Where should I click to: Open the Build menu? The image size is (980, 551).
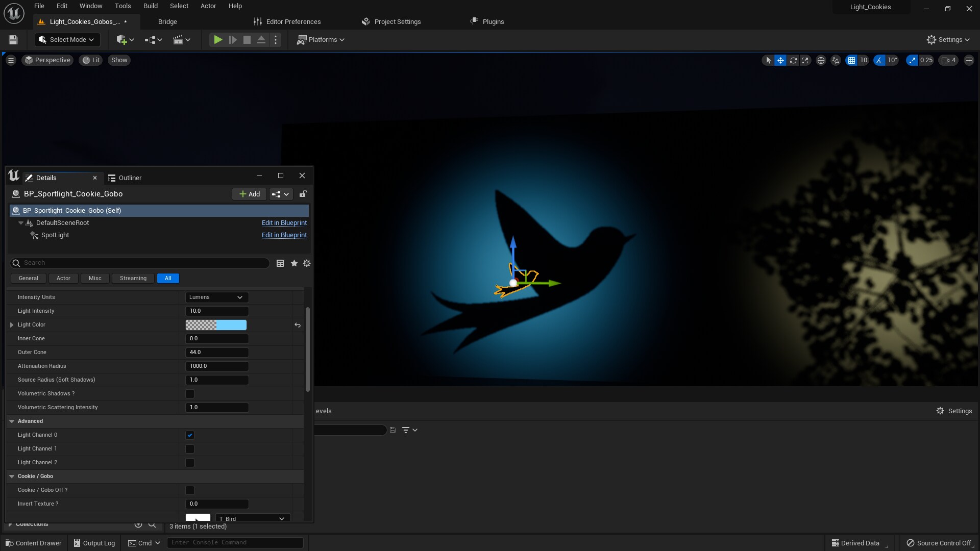pyautogui.click(x=150, y=6)
